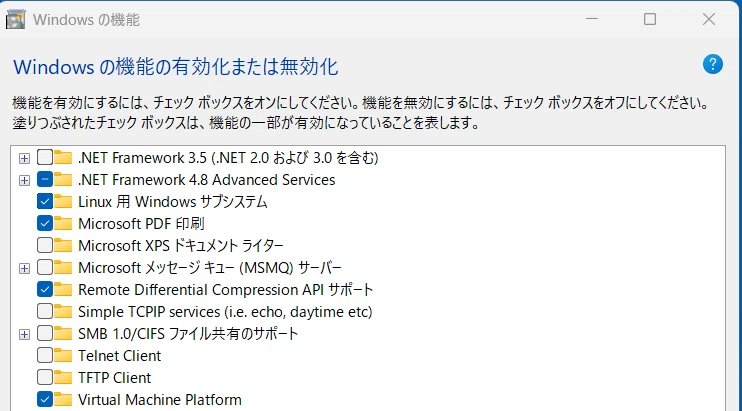This screenshot has height=411, width=742.
Task: Enable Simple TCPIP services checkbox
Action: coord(45,311)
